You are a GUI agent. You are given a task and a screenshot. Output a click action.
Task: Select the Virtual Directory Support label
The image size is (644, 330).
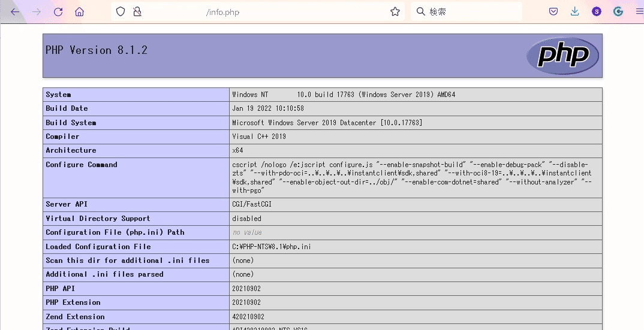(98, 219)
